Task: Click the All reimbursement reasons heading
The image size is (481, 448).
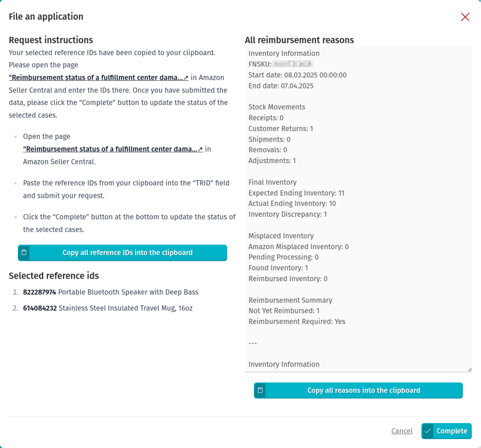Action: [x=299, y=40]
